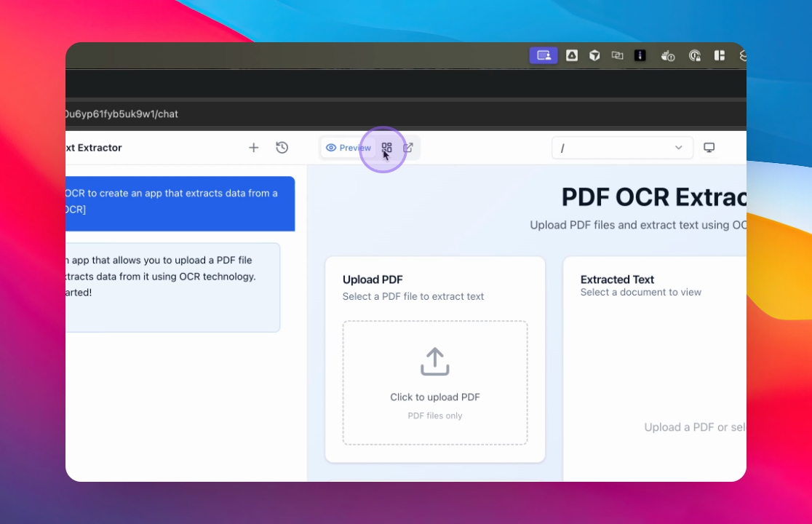
Task: Open preview in new window icon
Action: (408, 148)
